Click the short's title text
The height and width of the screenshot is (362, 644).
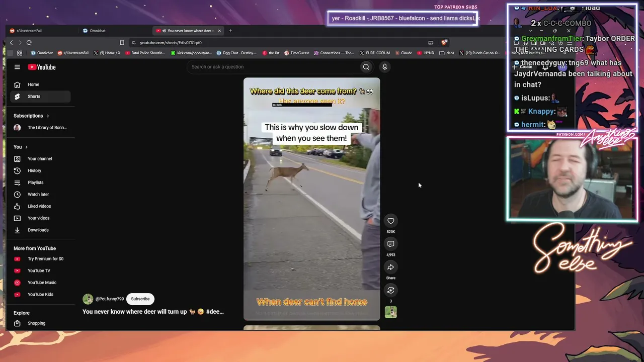coord(153,312)
